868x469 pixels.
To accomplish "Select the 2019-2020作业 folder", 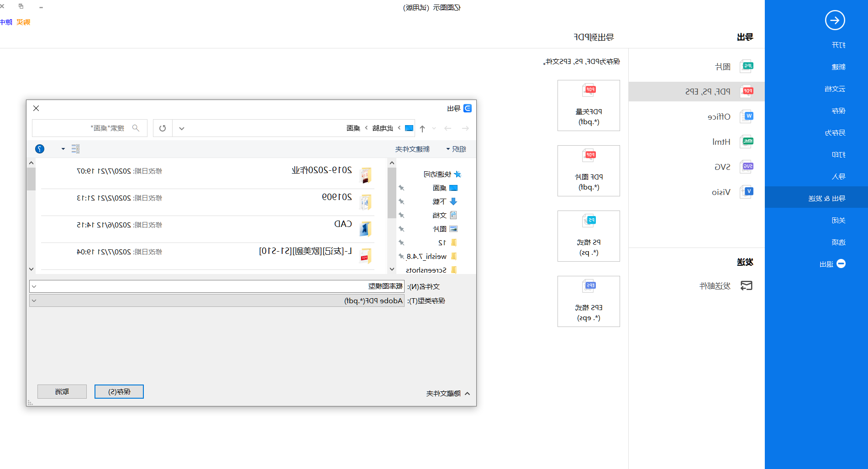I will coord(208,175).
